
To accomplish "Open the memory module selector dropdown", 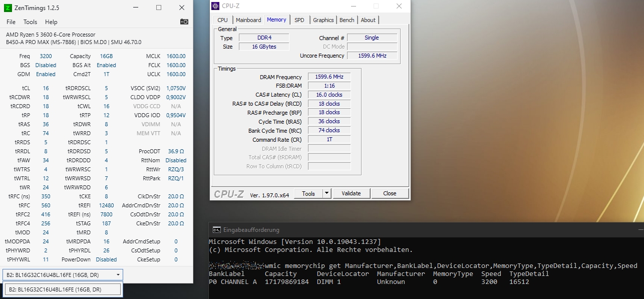I will coord(63,274).
